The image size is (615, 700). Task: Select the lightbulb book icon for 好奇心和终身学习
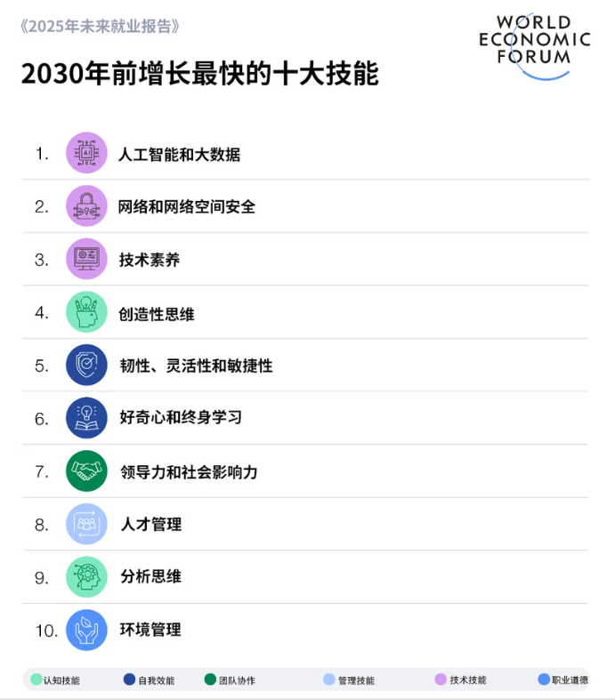(86, 418)
